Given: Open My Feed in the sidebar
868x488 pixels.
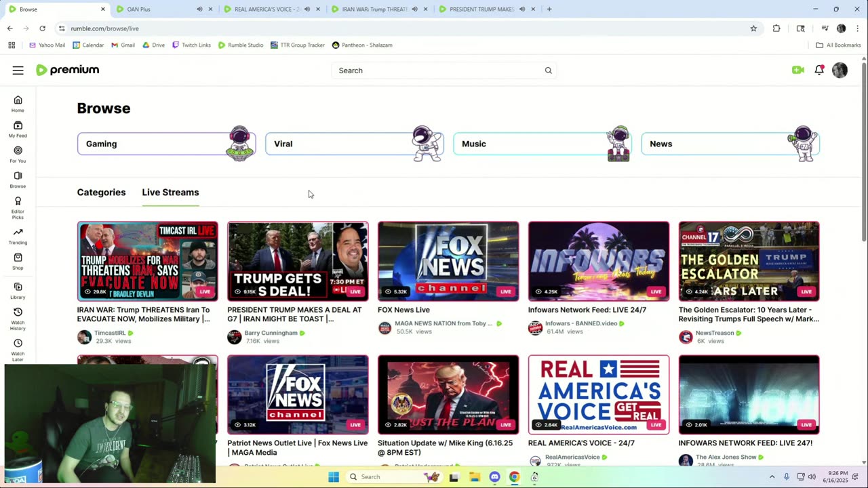Looking at the screenshot, I should click(18, 129).
